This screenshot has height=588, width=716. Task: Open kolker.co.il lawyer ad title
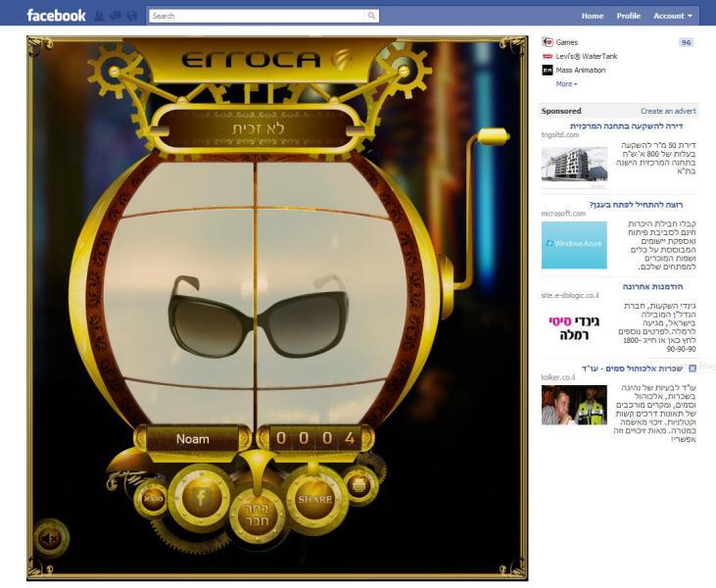633,368
